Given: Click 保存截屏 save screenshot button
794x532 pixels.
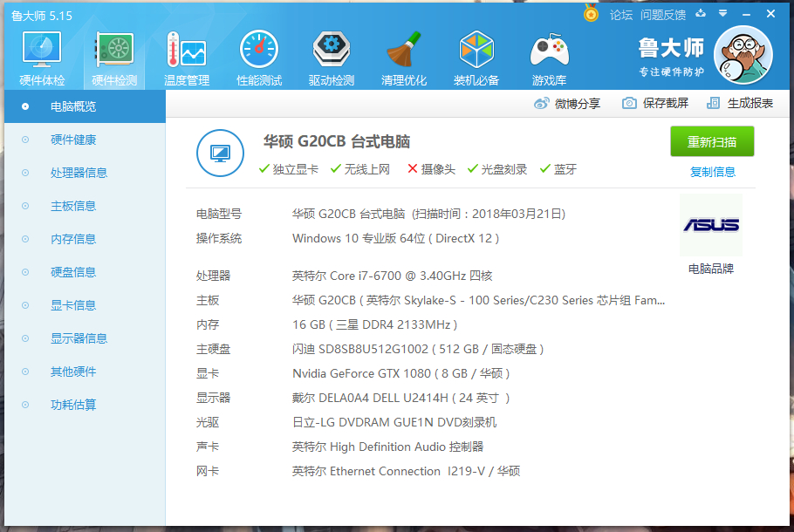Looking at the screenshot, I should click(x=655, y=103).
